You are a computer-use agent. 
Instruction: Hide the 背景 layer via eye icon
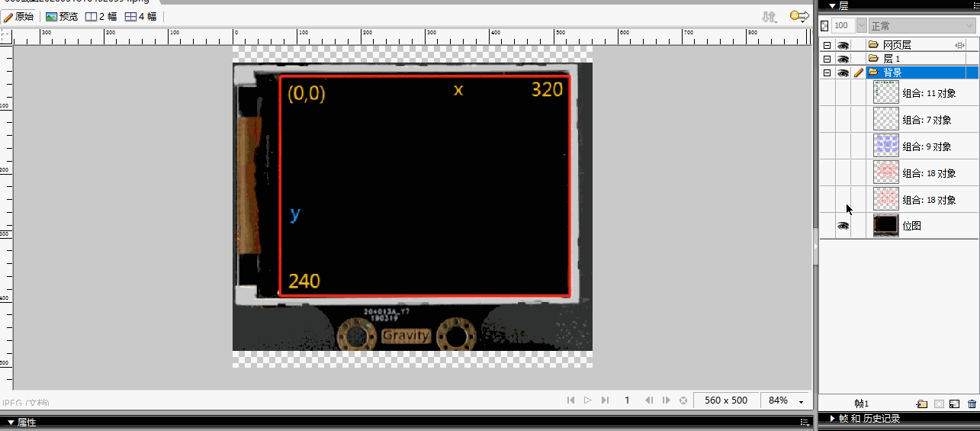pos(843,72)
